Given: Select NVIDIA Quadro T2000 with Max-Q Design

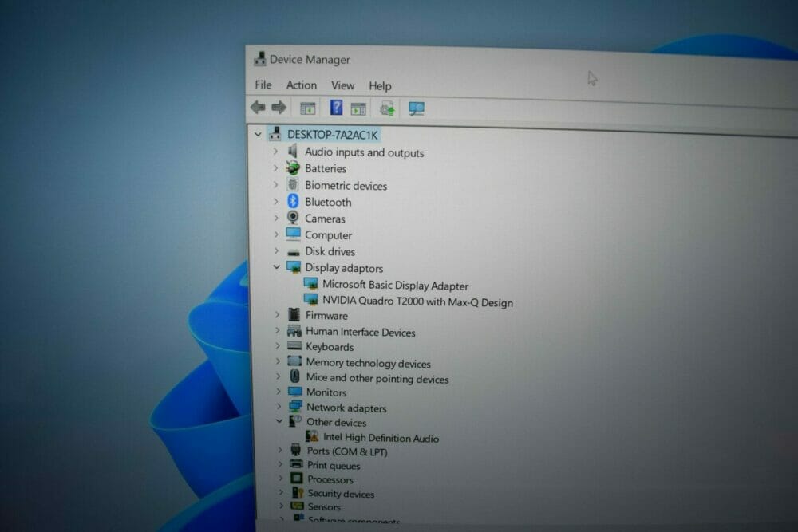Looking at the screenshot, I should [x=418, y=301].
